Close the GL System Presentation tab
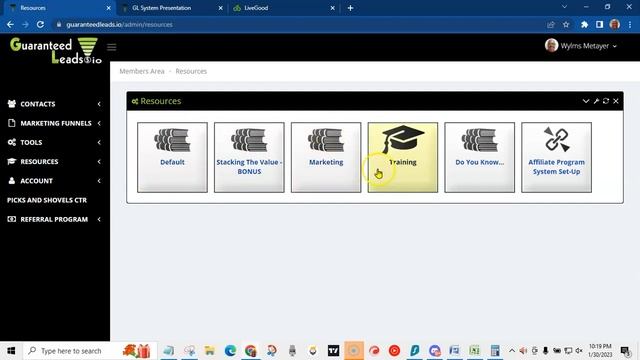Viewport: 640px width, 360px height. 220,8
